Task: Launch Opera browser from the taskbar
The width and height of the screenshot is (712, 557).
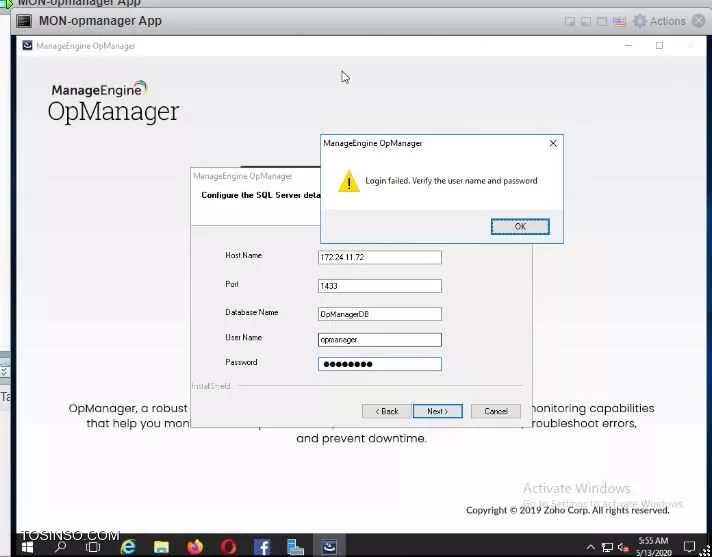Action: (x=228, y=547)
